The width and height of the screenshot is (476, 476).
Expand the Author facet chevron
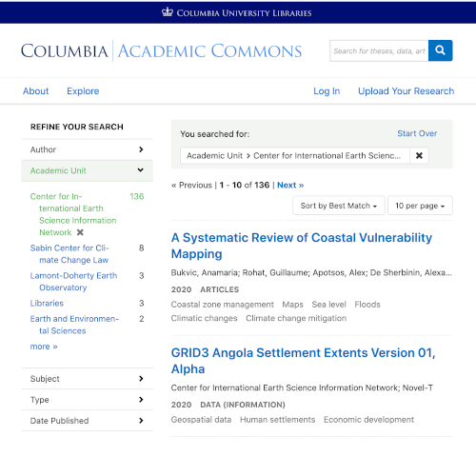(141, 149)
